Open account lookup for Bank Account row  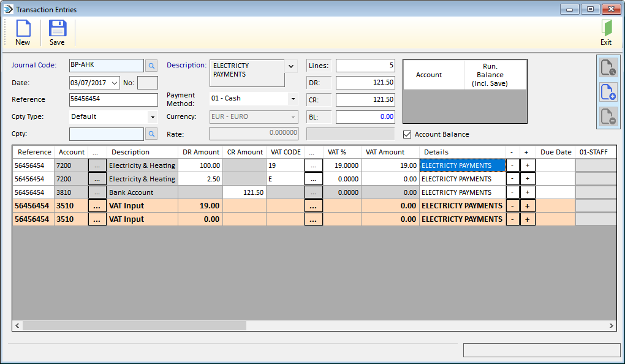click(x=97, y=192)
